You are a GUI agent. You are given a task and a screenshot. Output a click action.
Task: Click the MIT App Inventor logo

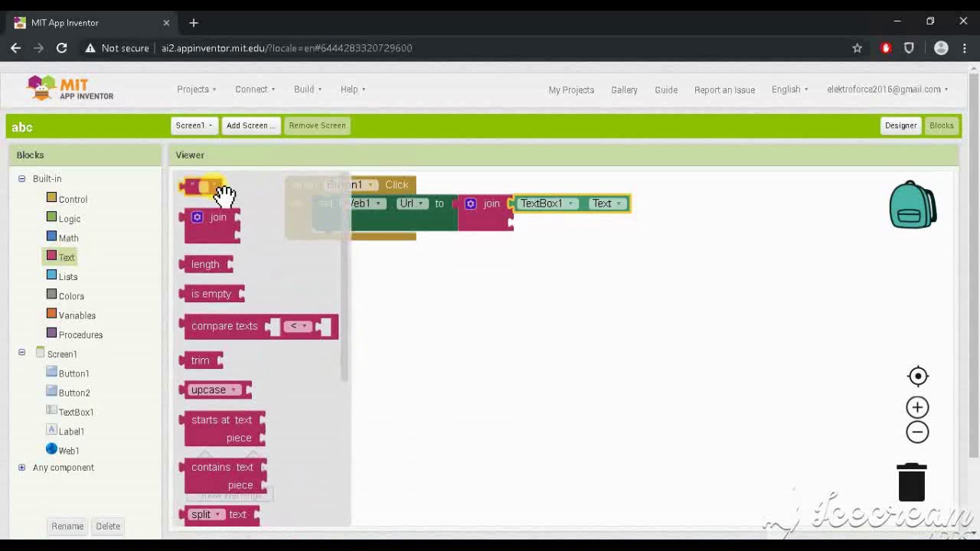70,89
